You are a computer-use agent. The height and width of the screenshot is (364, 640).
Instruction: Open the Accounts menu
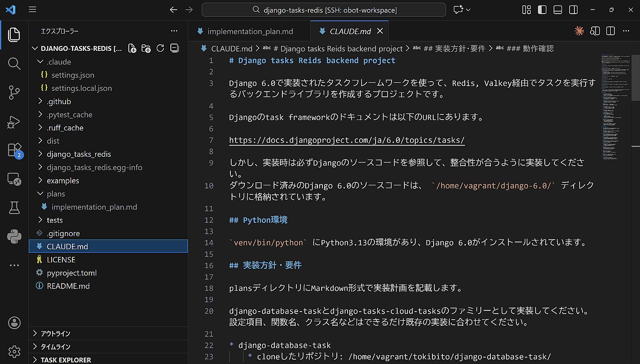pyautogui.click(x=14, y=323)
